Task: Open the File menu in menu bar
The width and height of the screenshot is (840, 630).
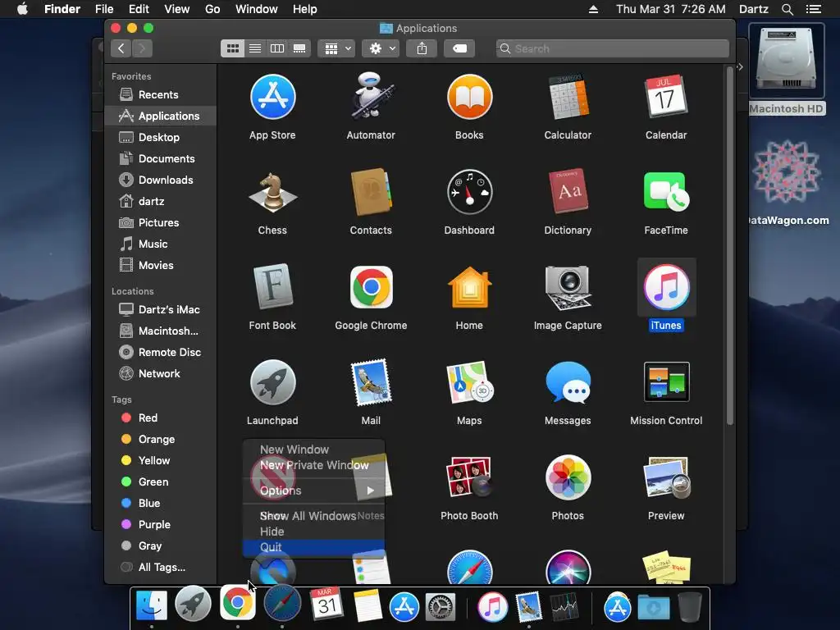Action: point(104,9)
